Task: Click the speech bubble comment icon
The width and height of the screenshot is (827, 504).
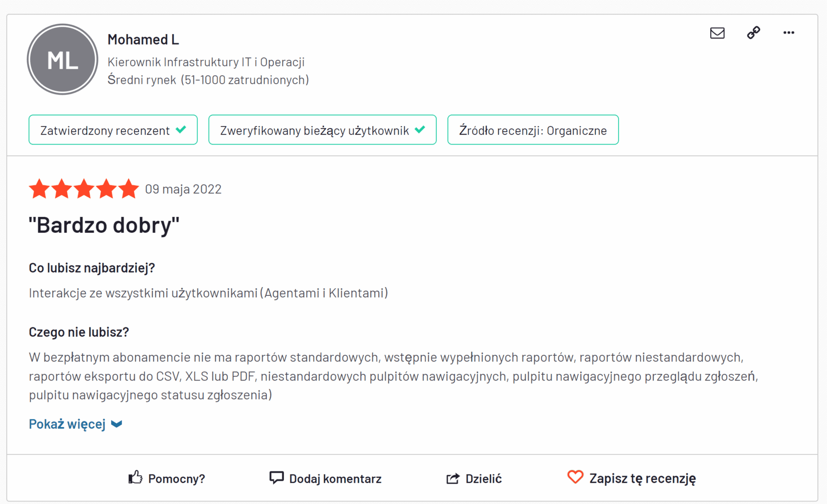Action: tap(277, 478)
